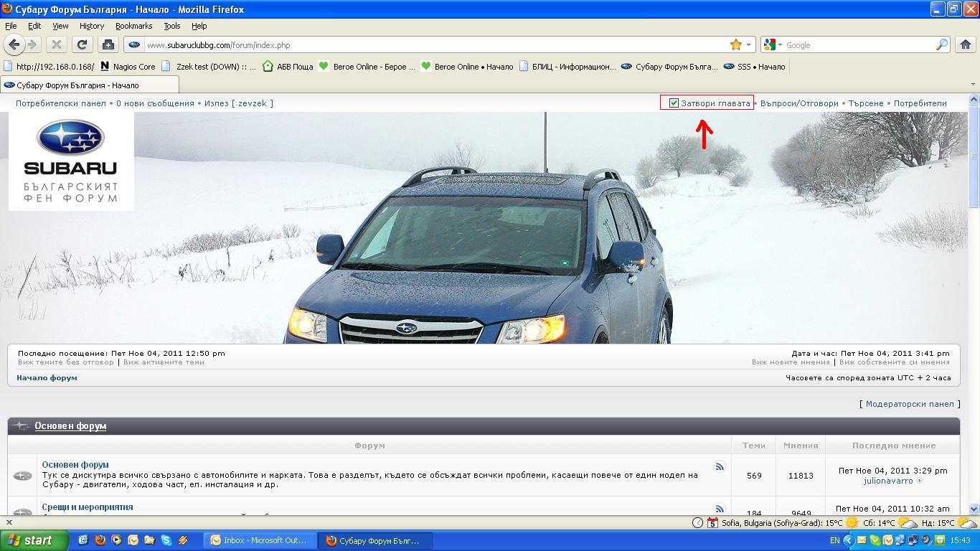The height and width of the screenshot is (551, 980).
Task: Open RSS feed icon for Основен форум row
Action: click(x=719, y=466)
